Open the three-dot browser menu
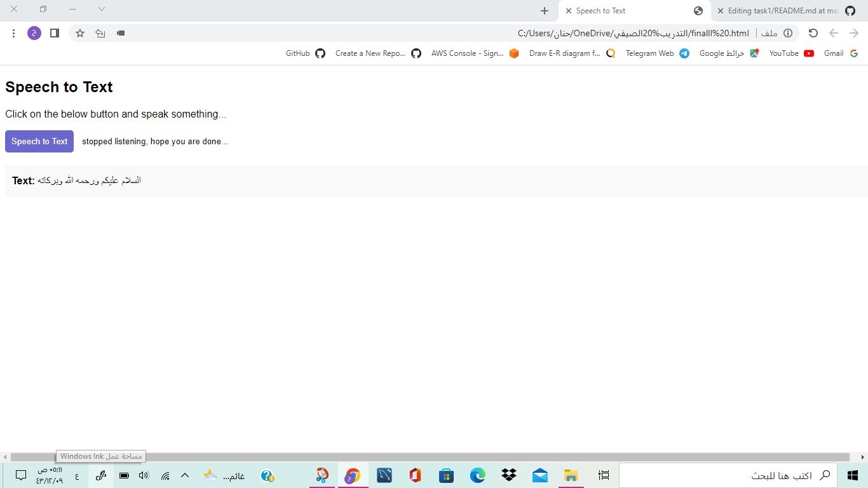The width and height of the screenshot is (868, 488). pos(13,33)
